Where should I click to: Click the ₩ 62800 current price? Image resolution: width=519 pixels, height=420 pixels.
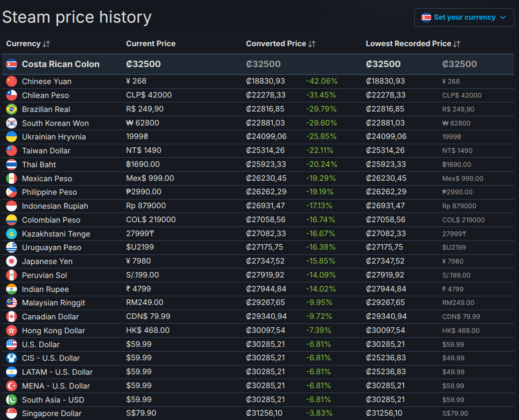point(143,123)
